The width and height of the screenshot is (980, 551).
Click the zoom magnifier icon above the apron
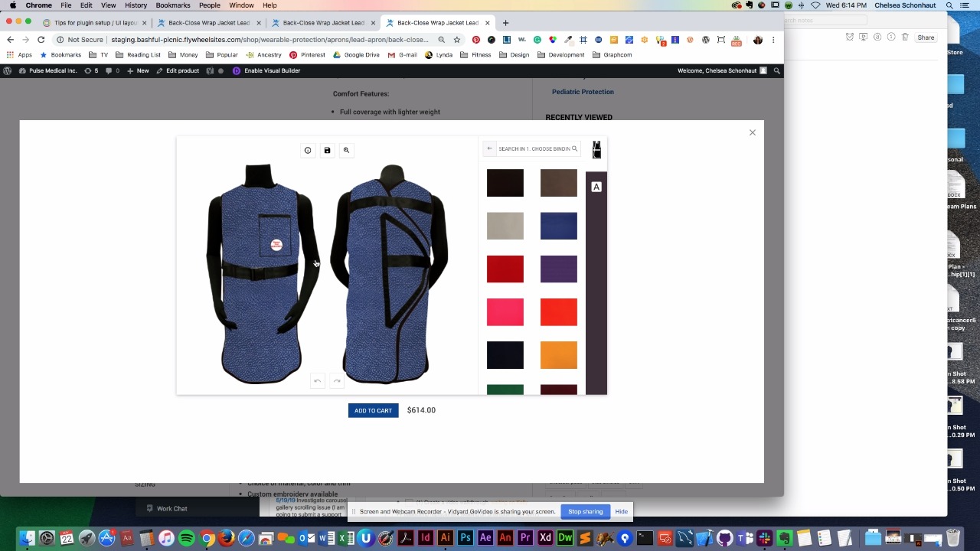pyautogui.click(x=346, y=150)
